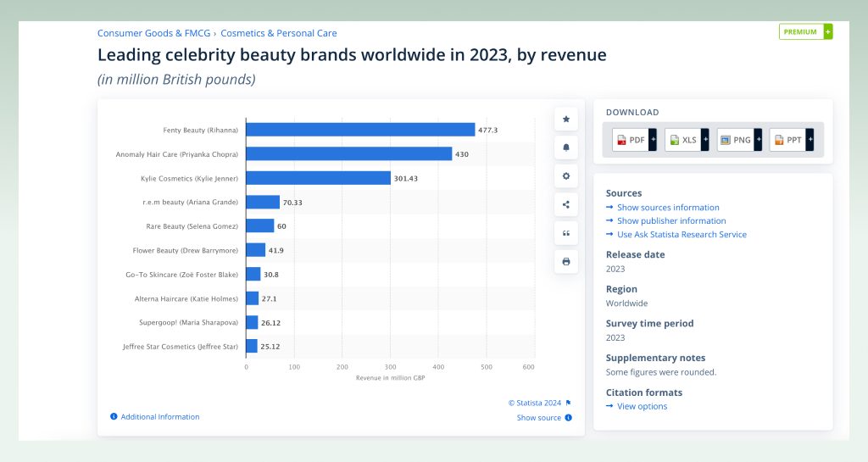Click value label '25.12'
This screenshot has height=462, width=868.
coord(270,347)
